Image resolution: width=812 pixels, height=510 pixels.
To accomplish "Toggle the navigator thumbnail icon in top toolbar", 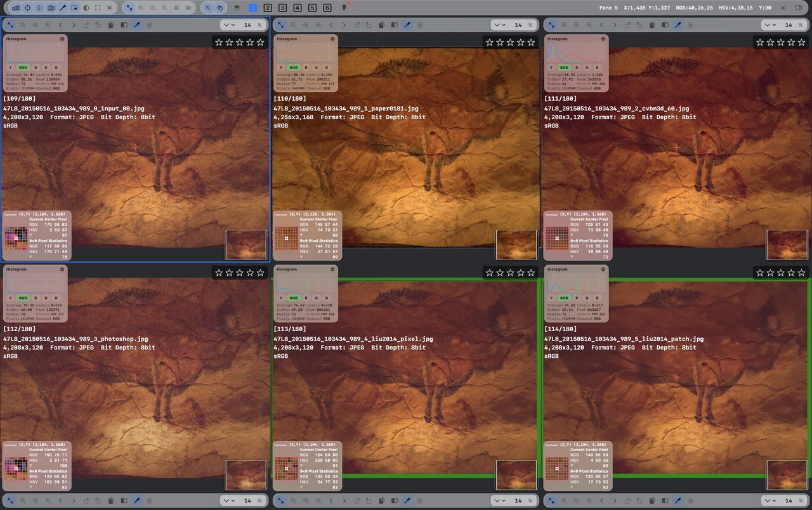I will 74,8.
